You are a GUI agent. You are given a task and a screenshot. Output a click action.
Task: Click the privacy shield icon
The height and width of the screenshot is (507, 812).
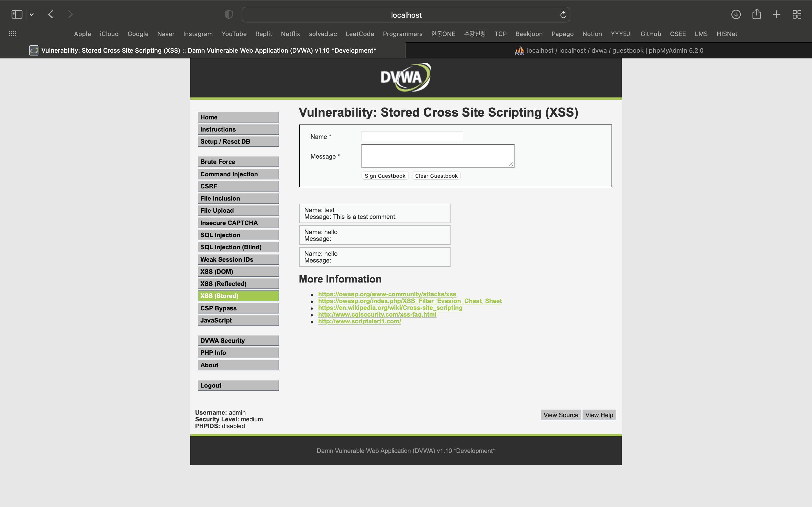click(228, 14)
